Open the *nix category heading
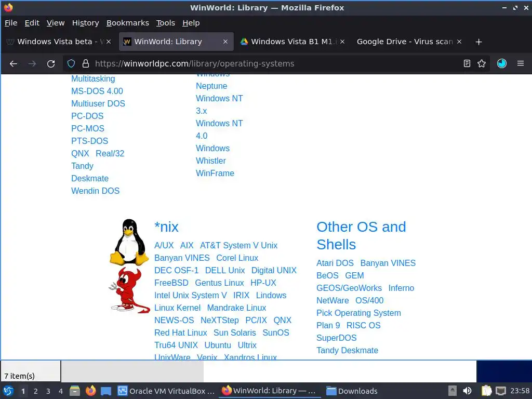This screenshot has height=399, width=532. 166,227
